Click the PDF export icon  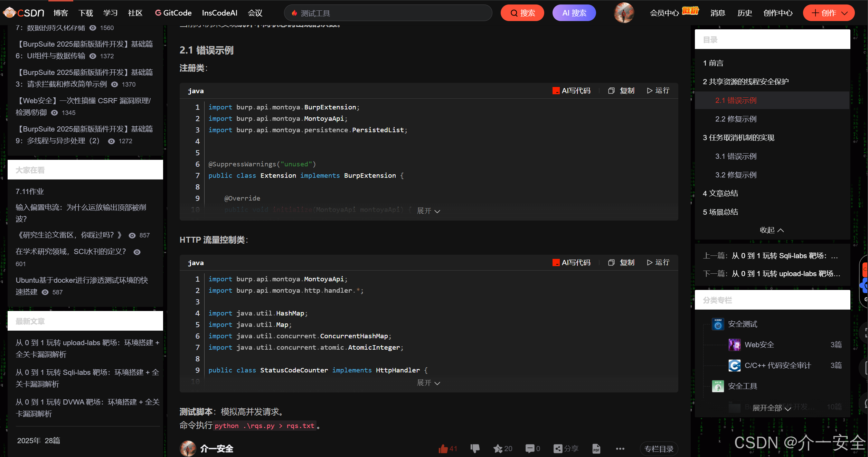click(x=596, y=448)
